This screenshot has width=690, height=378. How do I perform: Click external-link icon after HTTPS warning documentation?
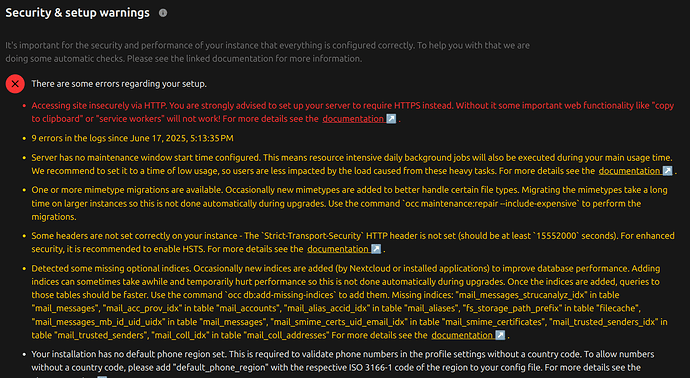pyautogui.click(x=391, y=119)
